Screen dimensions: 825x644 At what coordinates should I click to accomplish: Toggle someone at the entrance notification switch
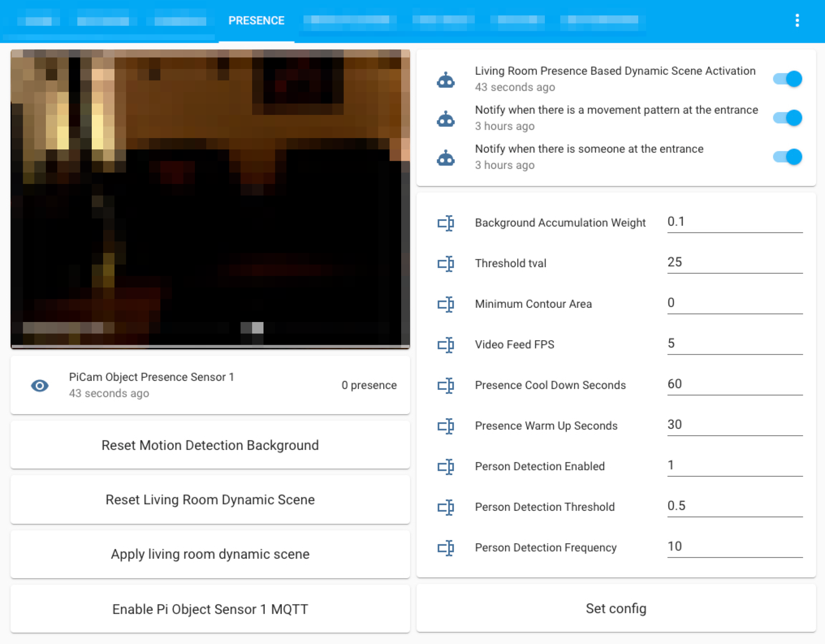click(787, 157)
